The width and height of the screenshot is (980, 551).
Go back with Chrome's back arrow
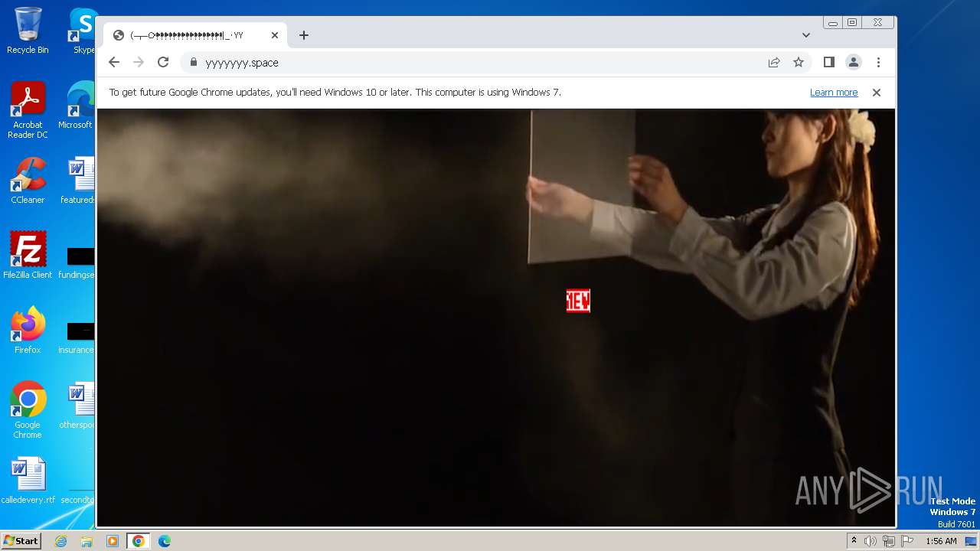click(114, 62)
